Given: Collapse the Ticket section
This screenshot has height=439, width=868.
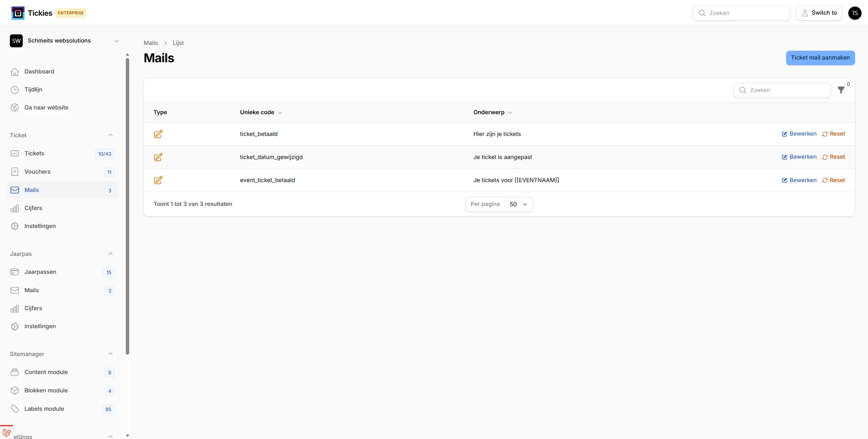Looking at the screenshot, I should point(110,135).
